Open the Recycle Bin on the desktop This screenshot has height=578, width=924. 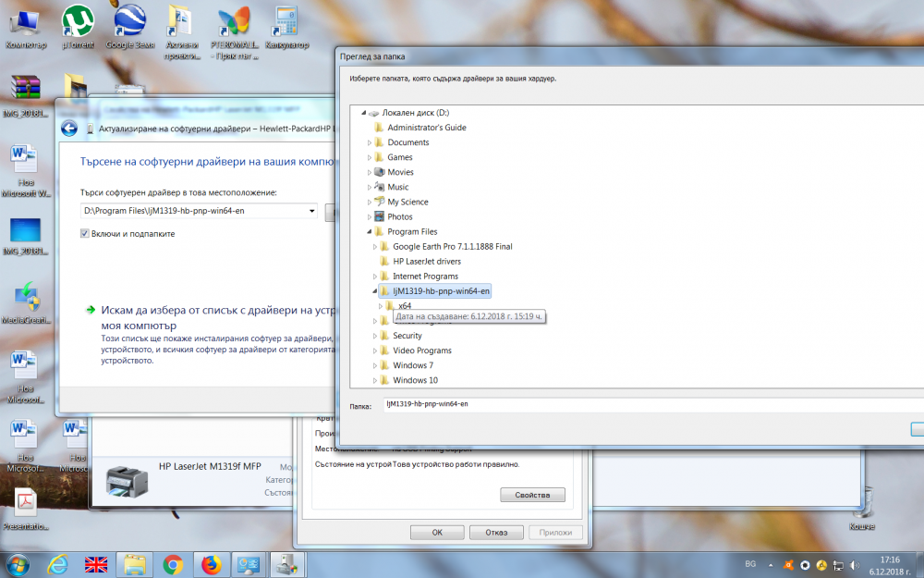pos(861,509)
